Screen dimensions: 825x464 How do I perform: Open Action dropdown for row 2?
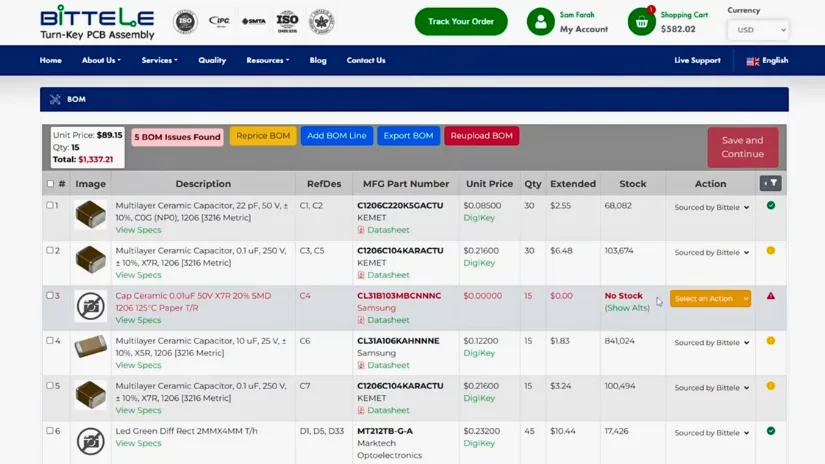(x=711, y=253)
